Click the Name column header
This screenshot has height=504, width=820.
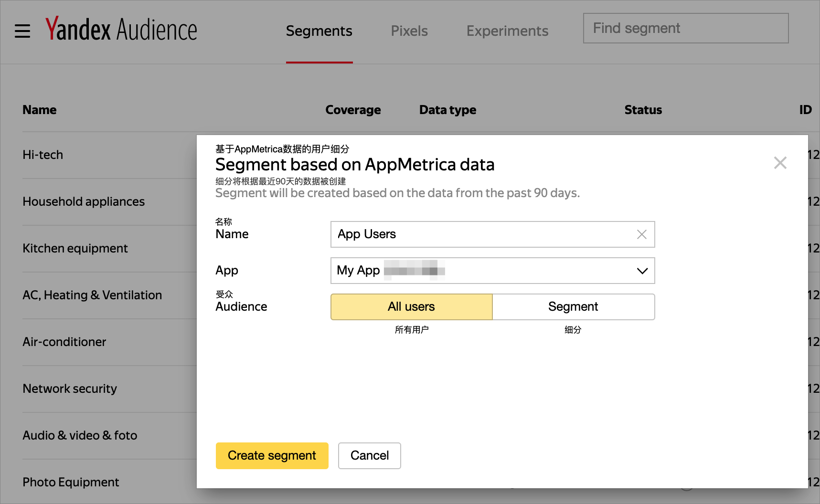(40, 110)
